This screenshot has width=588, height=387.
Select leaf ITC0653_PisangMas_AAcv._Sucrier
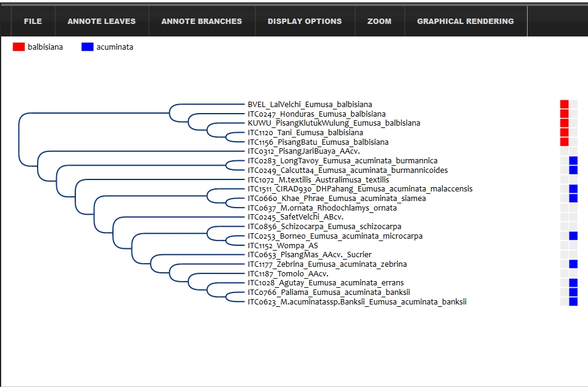pos(310,254)
